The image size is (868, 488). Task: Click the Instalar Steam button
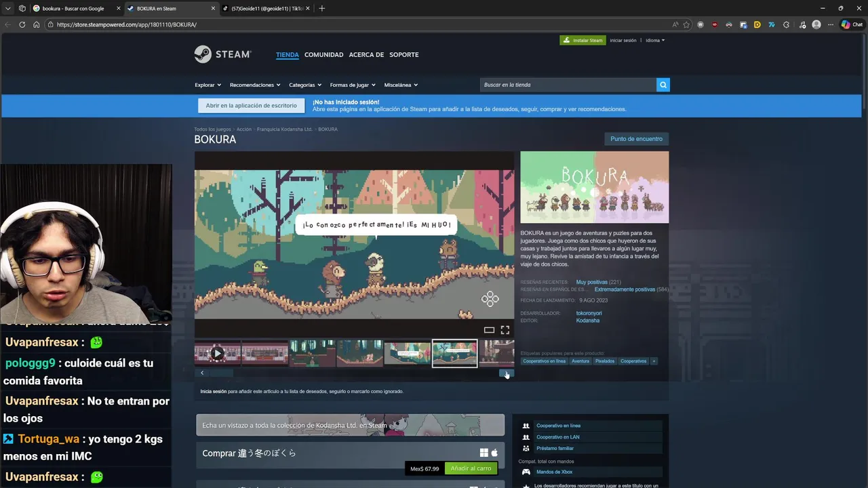(583, 40)
